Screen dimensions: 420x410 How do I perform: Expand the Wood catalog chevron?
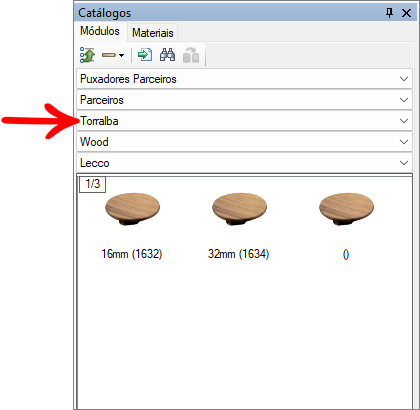coord(404,142)
